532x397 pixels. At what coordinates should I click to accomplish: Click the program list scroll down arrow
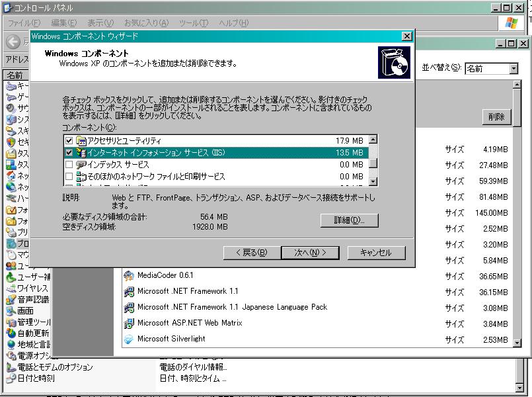pyautogui.click(x=517, y=343)
